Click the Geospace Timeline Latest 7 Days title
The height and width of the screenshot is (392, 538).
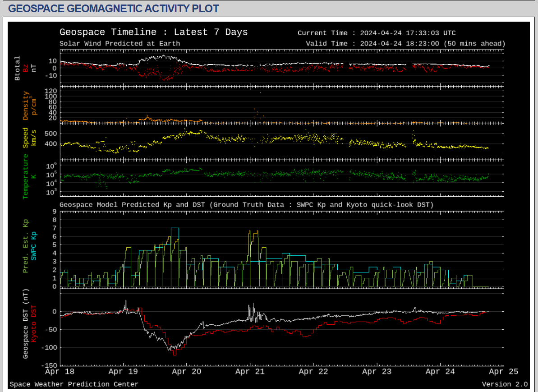(x=153, y=32)
